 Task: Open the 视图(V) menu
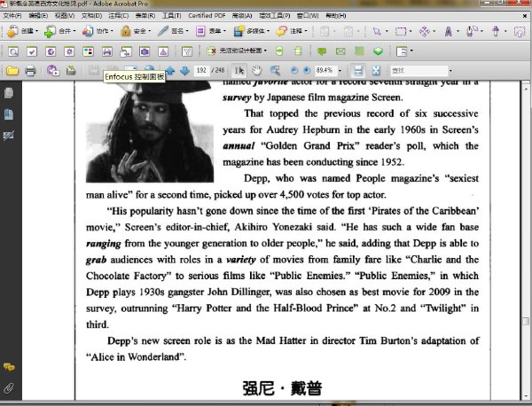65,16
